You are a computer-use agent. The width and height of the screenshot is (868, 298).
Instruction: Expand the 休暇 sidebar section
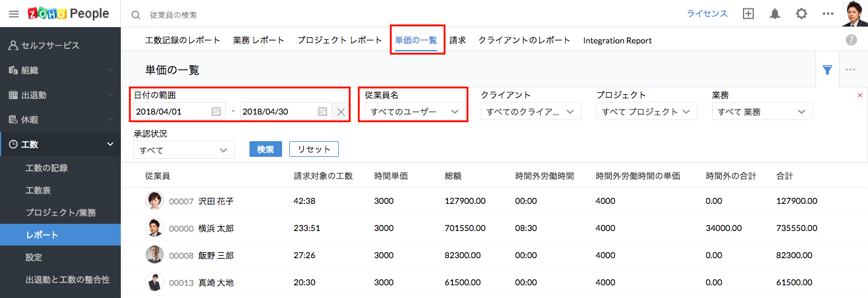60,119
